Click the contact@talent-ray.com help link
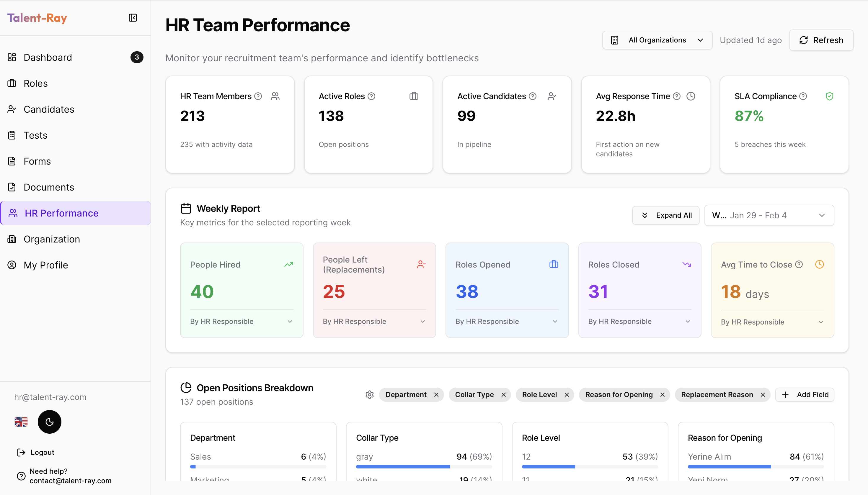Screen dimensions: 868x495 point(71,480)
